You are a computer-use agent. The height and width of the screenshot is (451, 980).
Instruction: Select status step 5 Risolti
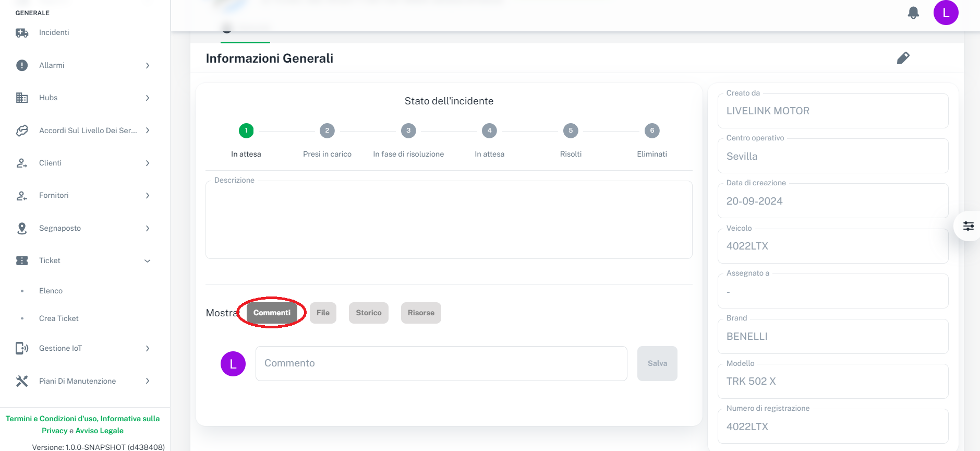pyautogui.click(x=571, y=131)
